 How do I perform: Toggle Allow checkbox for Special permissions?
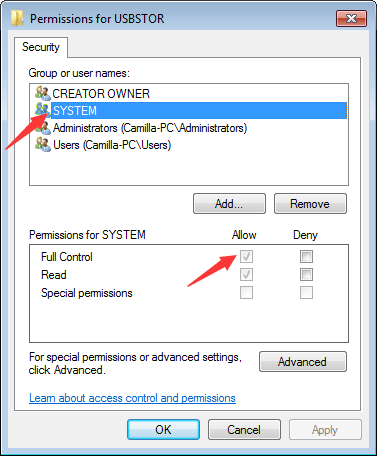click(x=246, y=292)
